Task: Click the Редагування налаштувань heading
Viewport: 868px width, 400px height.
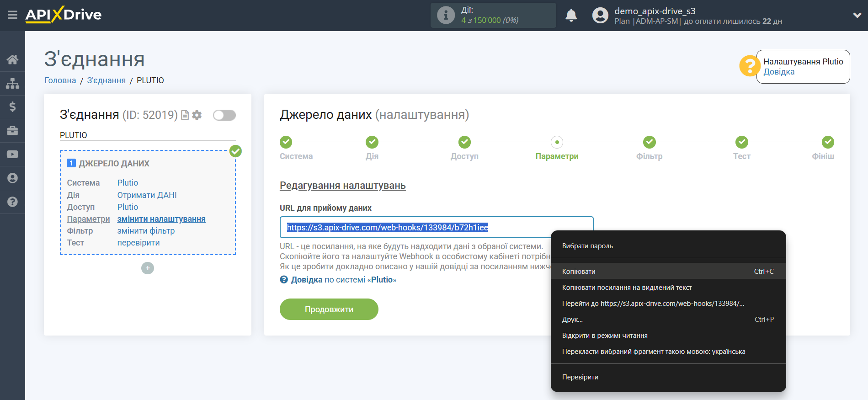Action: tap(343, 186)
